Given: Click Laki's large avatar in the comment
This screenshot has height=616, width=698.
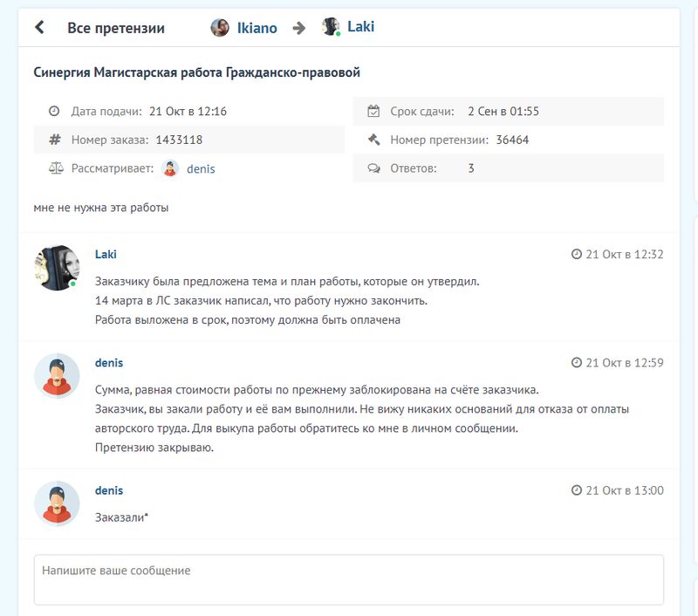Looking at the screenshot, I should [57, 268].
